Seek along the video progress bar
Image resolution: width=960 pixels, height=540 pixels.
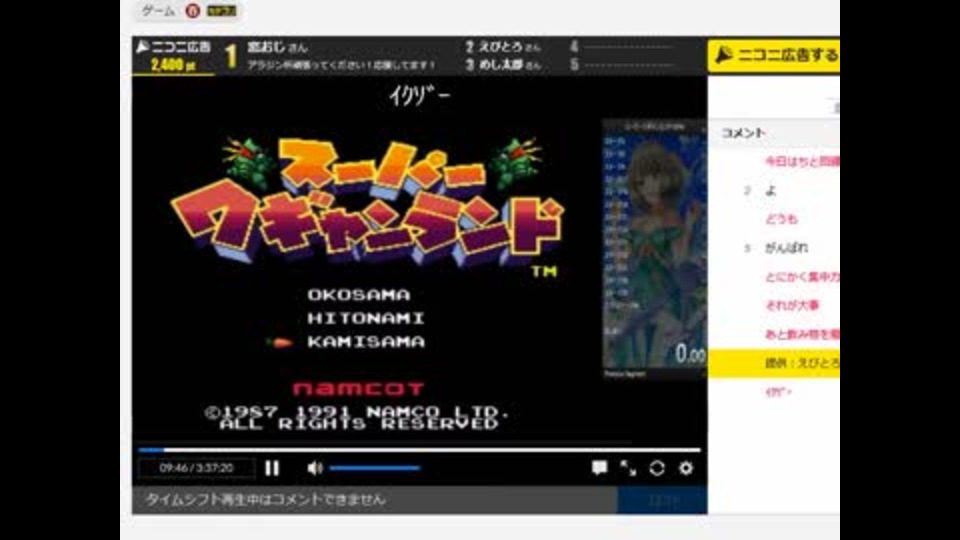[419, 450]
